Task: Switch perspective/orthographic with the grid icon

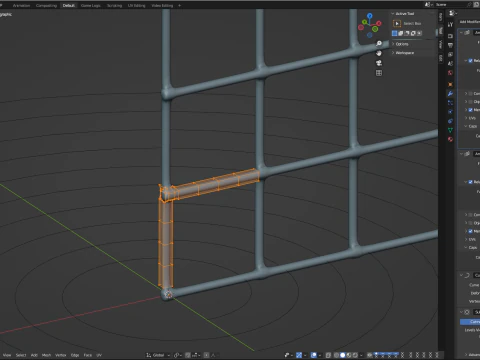Action: [x=379, y=73]
